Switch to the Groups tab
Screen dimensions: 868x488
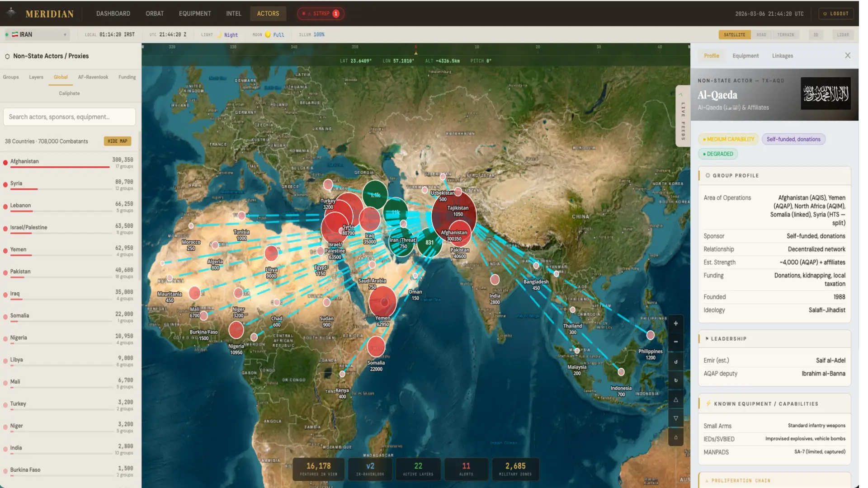coord(11,77)
